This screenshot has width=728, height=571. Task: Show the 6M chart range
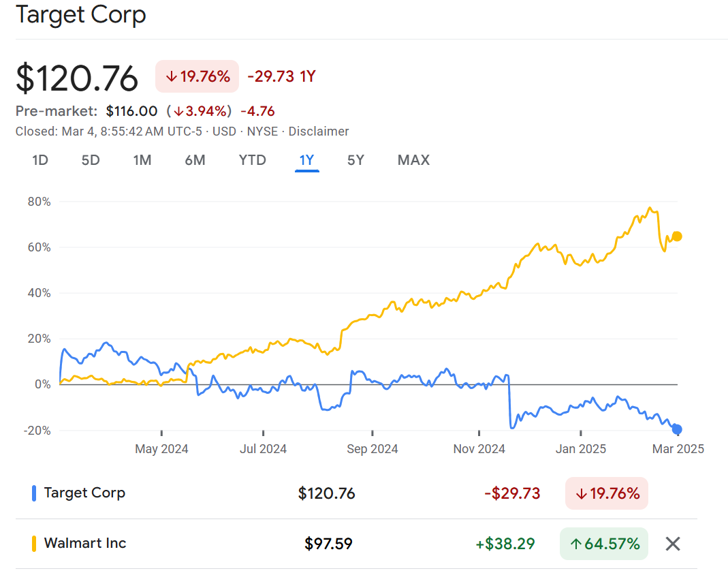click(195, 160)
